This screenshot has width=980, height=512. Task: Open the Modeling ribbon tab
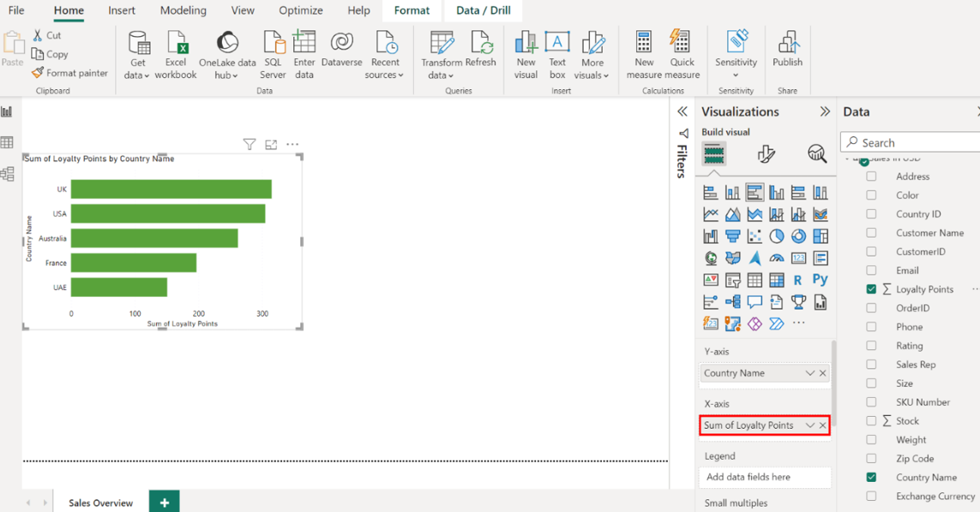coord(183,10)
